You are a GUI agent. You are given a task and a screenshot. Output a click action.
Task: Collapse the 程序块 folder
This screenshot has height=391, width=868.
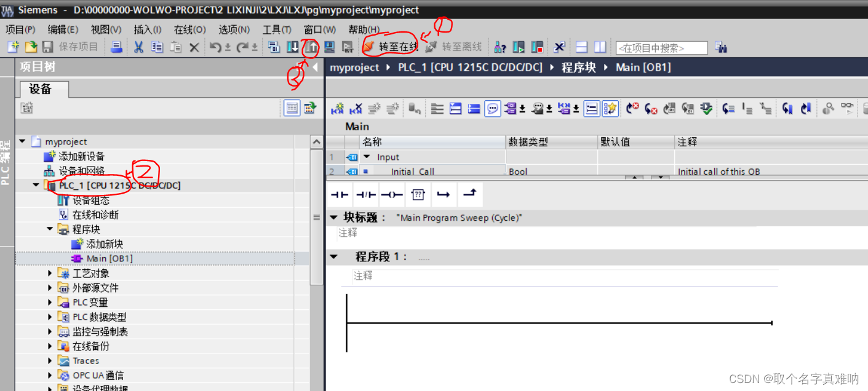click(50, 229)
